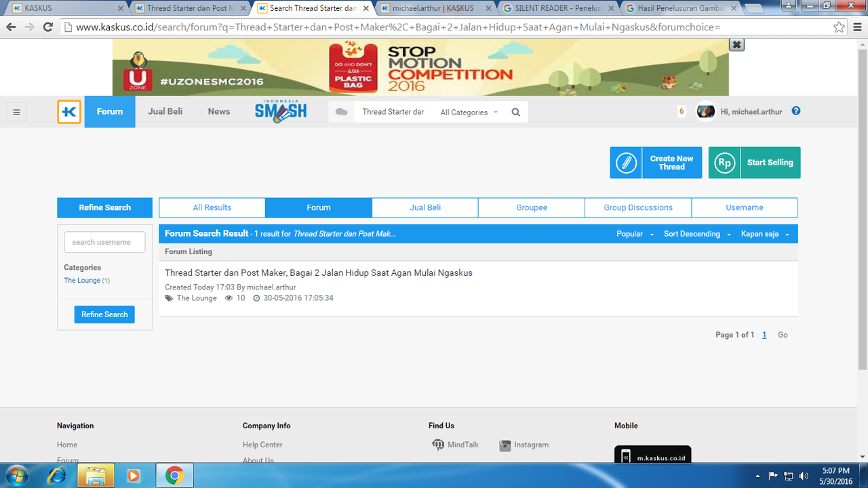Click the cloud icon in search box
Viewport: 868px width, 488px height.
tap(342, 112)
